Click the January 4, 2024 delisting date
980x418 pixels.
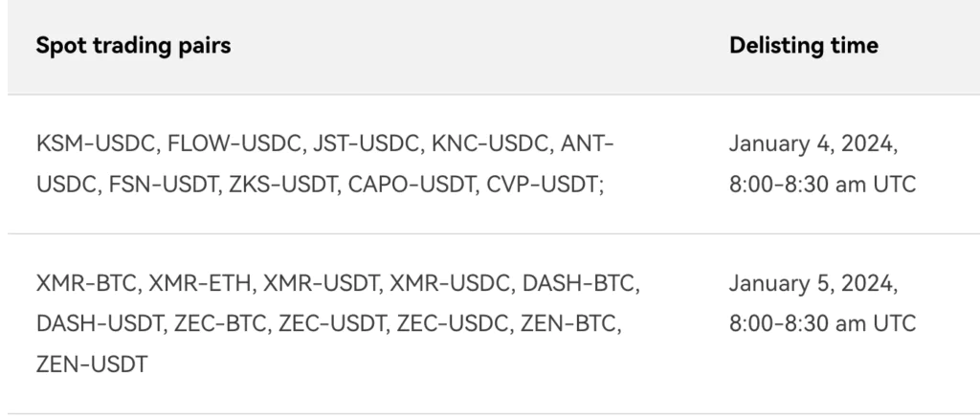pyautogui.click(x=813, y=145)
